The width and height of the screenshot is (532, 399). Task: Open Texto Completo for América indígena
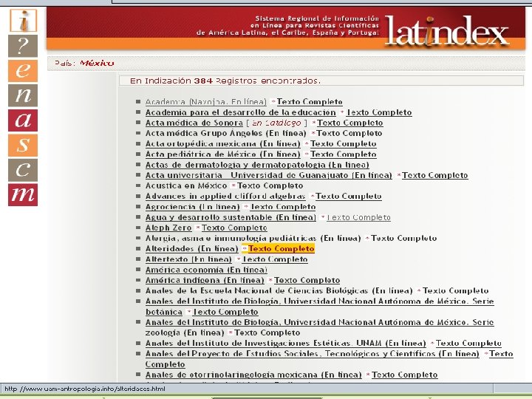(x=307, y=280)
